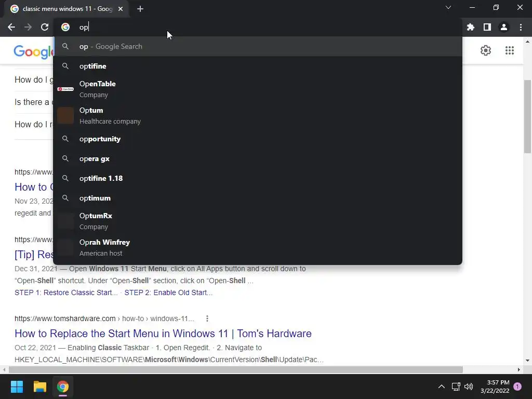532x399 pixels.
Task: Open Google search settings gear
Action: tap(486, 50)
